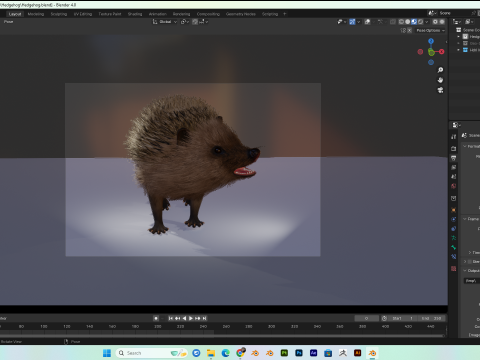The image size is (480, 360).
Task: Open the Output properties tab
Action: 454,158
